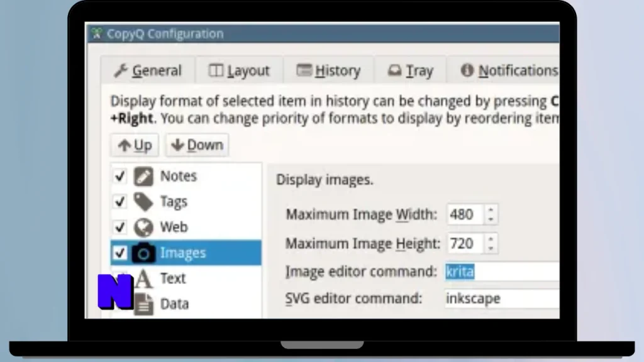
Task: Click the Maximum Image Width value field
Action: coord(465,214)
